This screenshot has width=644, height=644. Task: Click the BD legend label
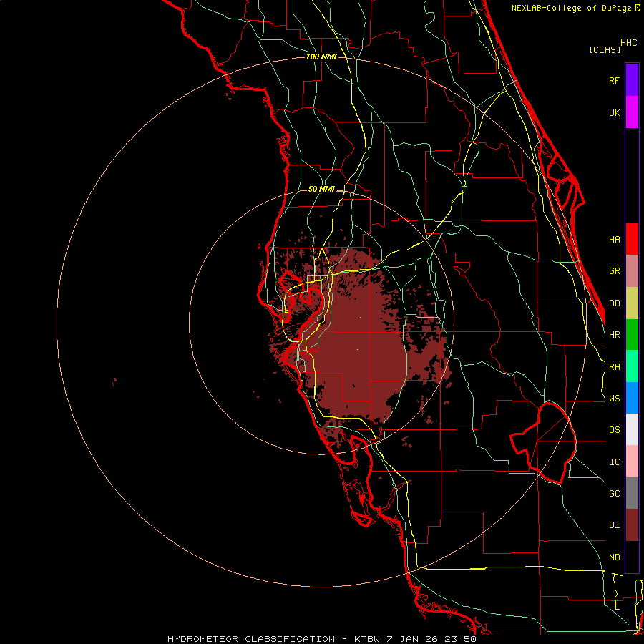pyautogui.click(x=614, y=303)
